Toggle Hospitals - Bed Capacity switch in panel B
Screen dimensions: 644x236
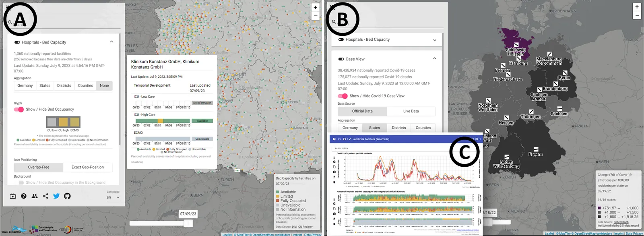tap(341, 39)
